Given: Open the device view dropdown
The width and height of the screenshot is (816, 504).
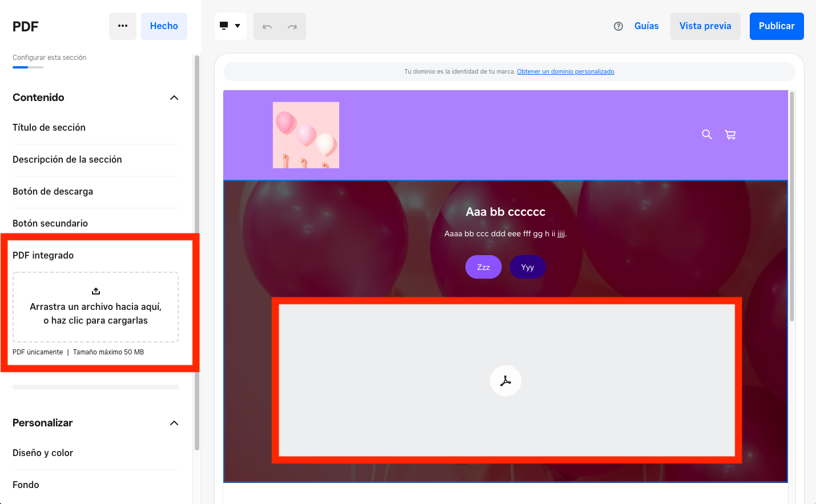Looking at the screenshot, I should [231, 26].
